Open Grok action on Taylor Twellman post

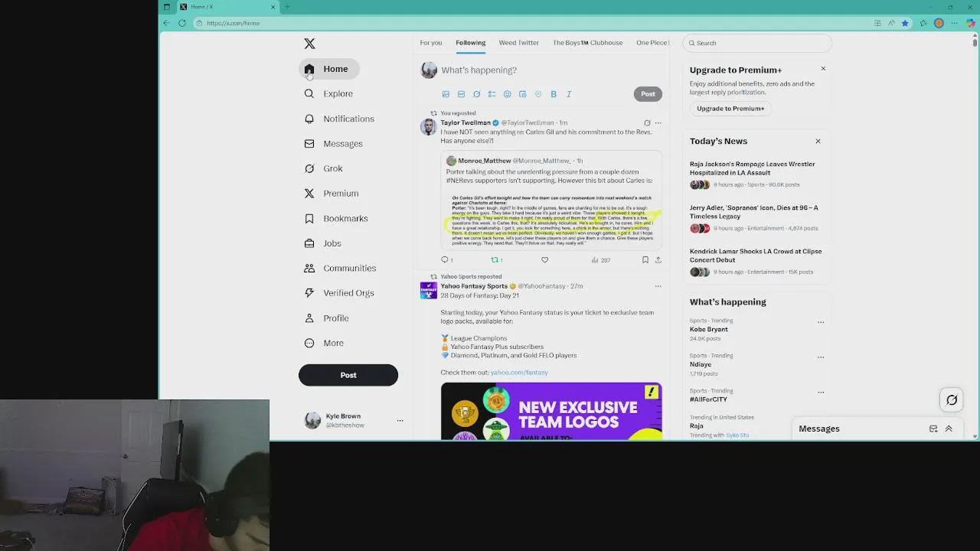click(x=647, y=122)
